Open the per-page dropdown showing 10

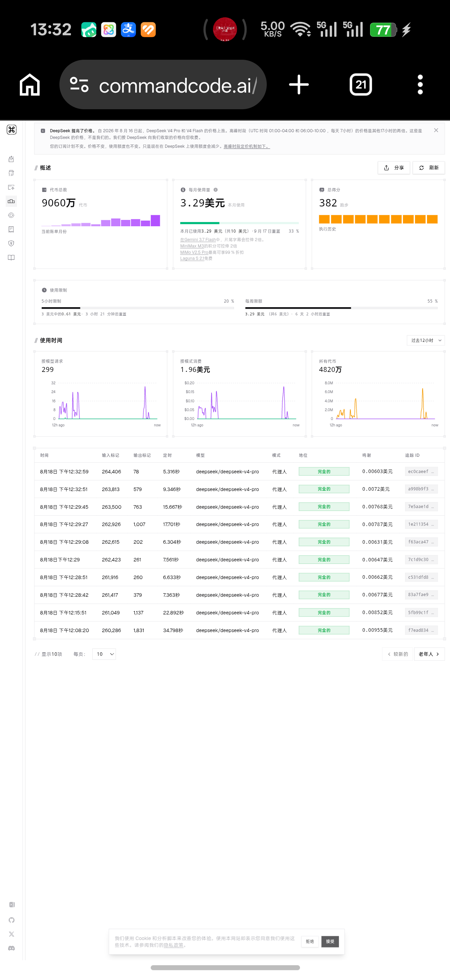[104, 654]
